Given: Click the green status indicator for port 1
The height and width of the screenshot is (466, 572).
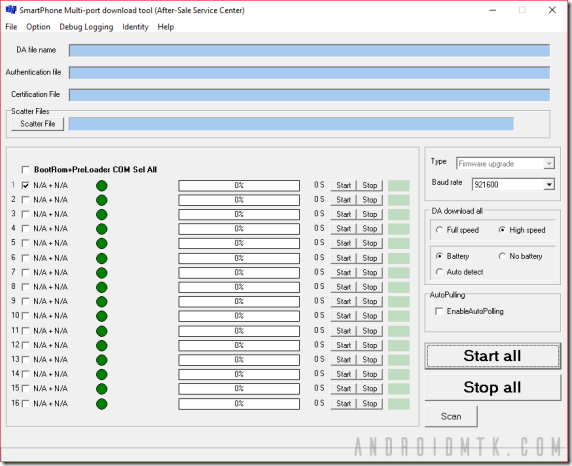Looking at the screenshot, I should (x=102, y=186).
